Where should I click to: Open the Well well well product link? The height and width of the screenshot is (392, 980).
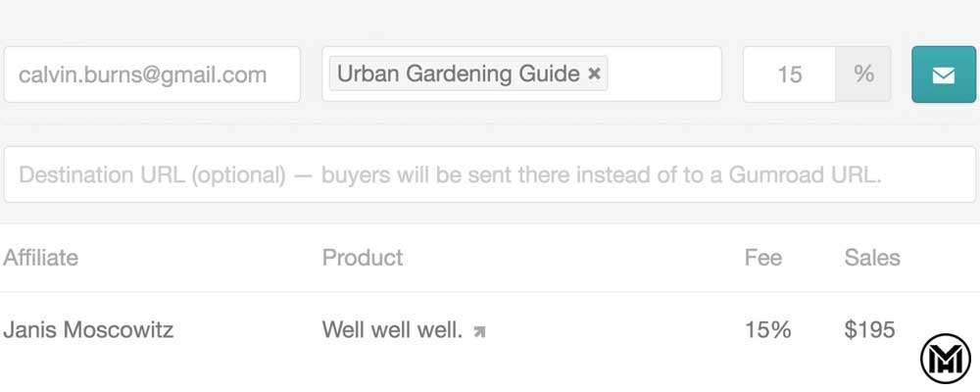coord(392,330)
